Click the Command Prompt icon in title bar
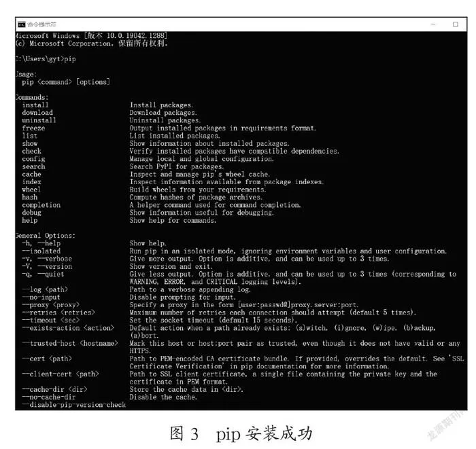 pyautogui.click(x=21, y=24)
